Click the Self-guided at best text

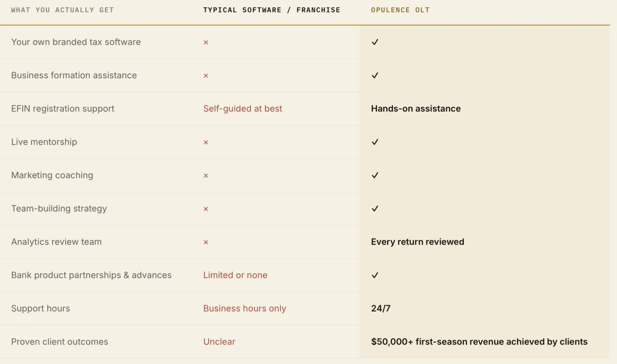(x=243, y=108)
